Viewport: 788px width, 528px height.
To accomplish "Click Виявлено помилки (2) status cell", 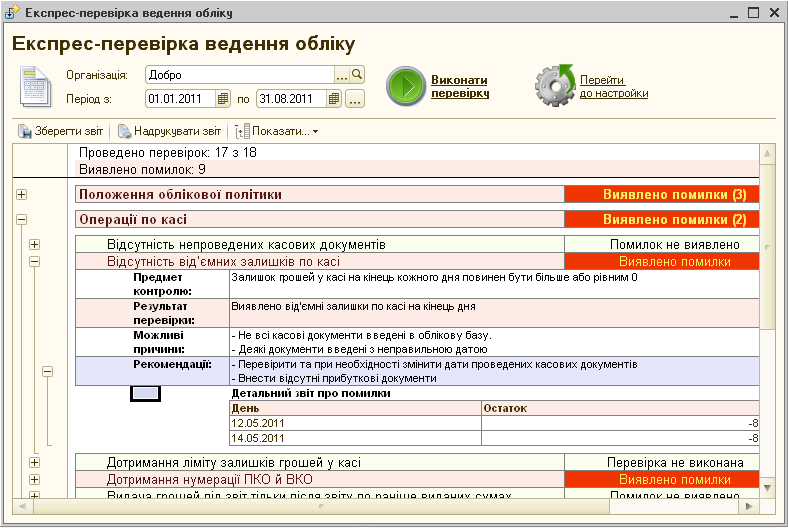I will 662,220.
